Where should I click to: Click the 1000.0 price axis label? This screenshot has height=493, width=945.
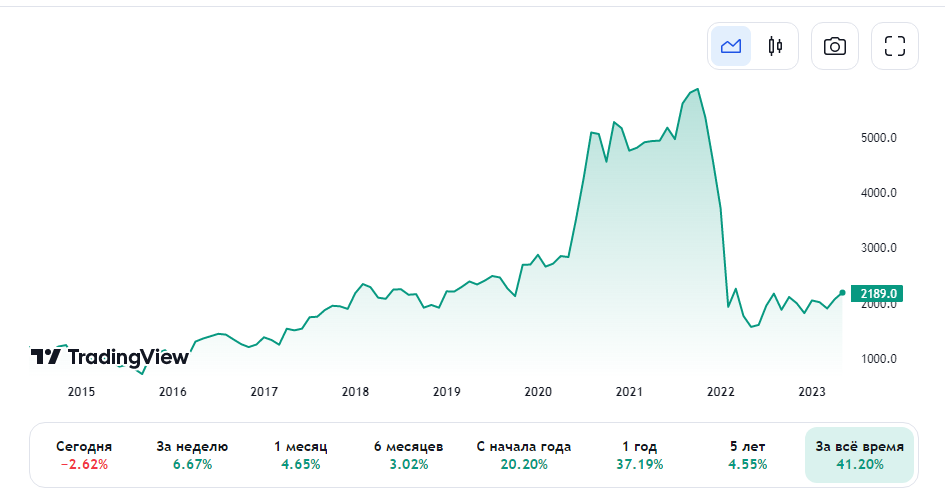click(879, 359)
